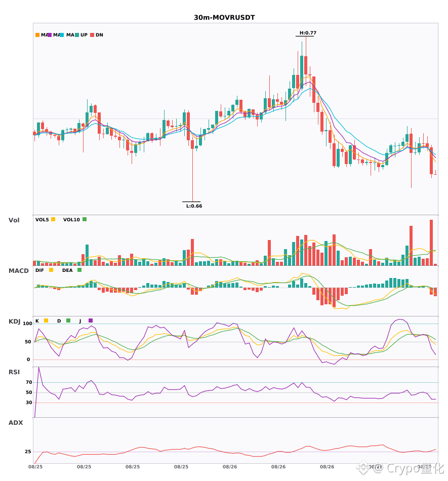448x481 pixels.
Task: Click the DIF yellow legend swatch
Action: tap(51, 270)
